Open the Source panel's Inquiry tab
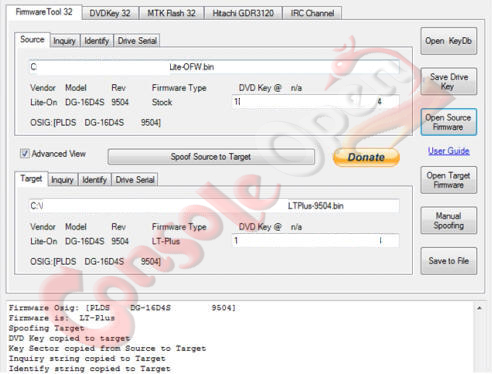Image resolution: width=492 pixels, height=374 pixels. [65, 41]
